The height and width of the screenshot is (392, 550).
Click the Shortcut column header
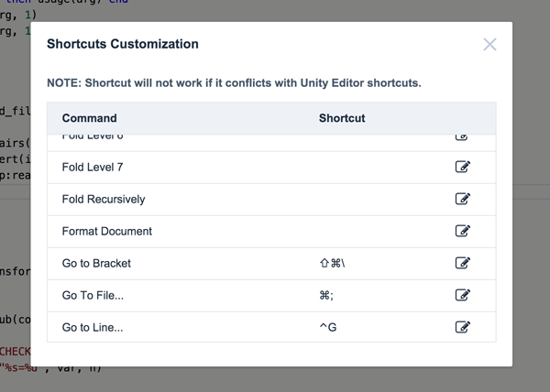[x=342, y=118]
